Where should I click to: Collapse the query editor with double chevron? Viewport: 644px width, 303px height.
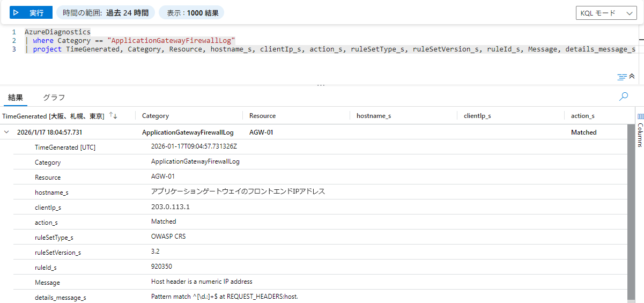tap(632, 77)
